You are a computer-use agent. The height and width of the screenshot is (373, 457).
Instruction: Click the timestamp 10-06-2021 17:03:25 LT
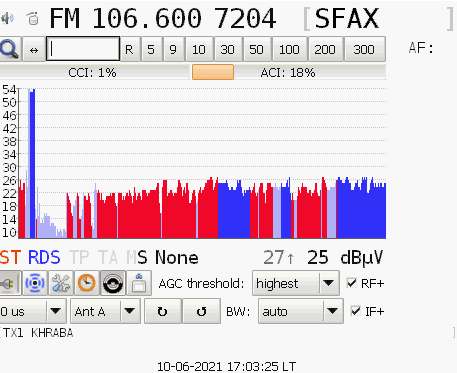click(x=226, y=366)
